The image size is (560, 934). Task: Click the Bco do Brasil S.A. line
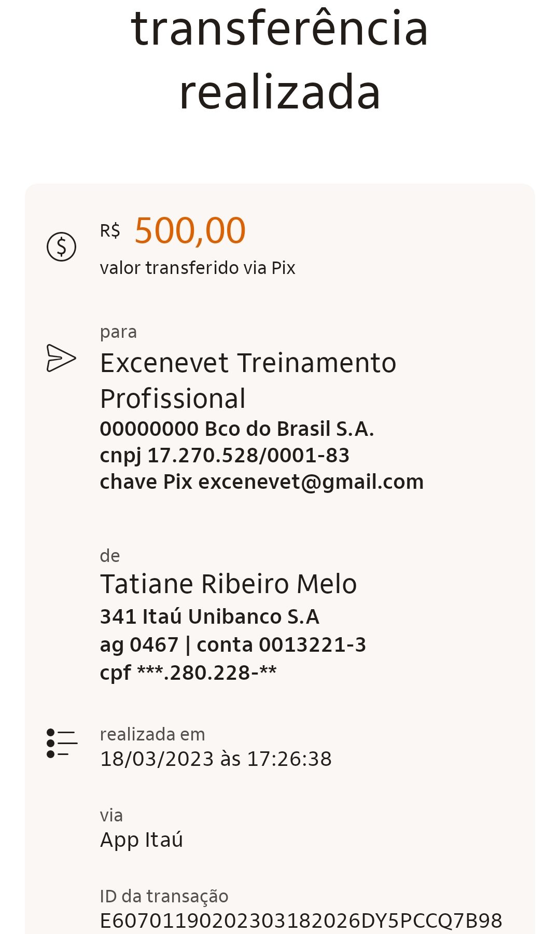click(x=237, y=429)
